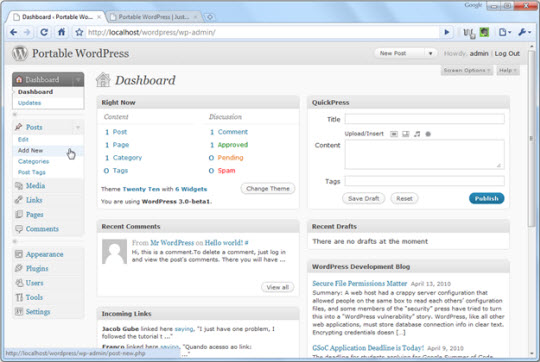Click the Comments speech bubble icon
Image resolution: width=540 pixels, height=362 pixels.
pyautogui.click(x=19, y=229)
